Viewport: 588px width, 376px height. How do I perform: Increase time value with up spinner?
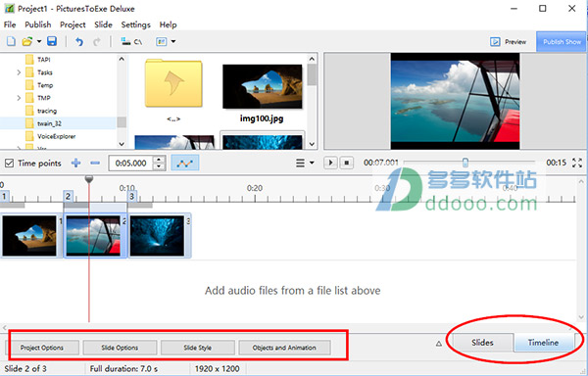159,160
